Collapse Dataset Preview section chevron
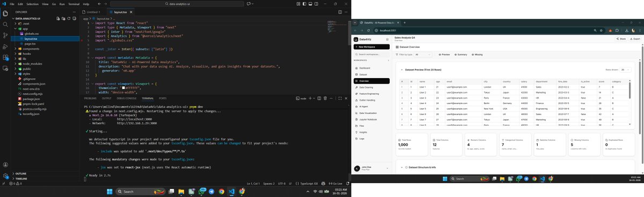644x197 pixels. click(x=401, y=70)
